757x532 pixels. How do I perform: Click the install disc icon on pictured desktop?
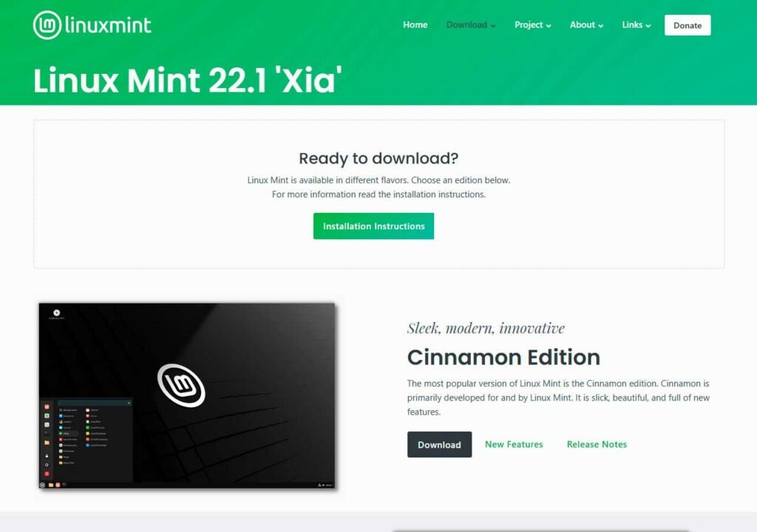56,313
